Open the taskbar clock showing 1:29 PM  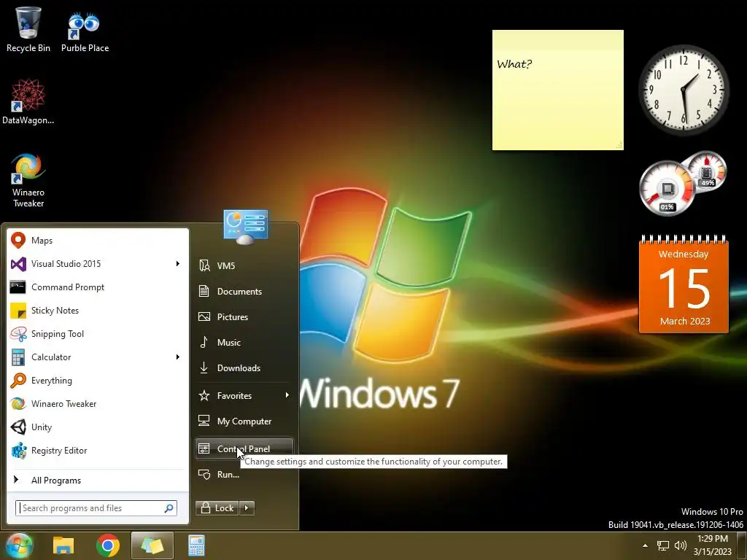713,545
